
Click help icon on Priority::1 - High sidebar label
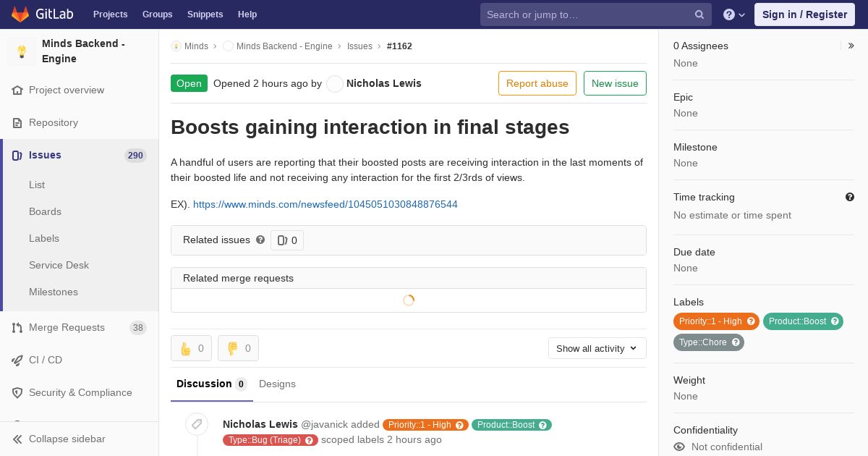point(751,321)
